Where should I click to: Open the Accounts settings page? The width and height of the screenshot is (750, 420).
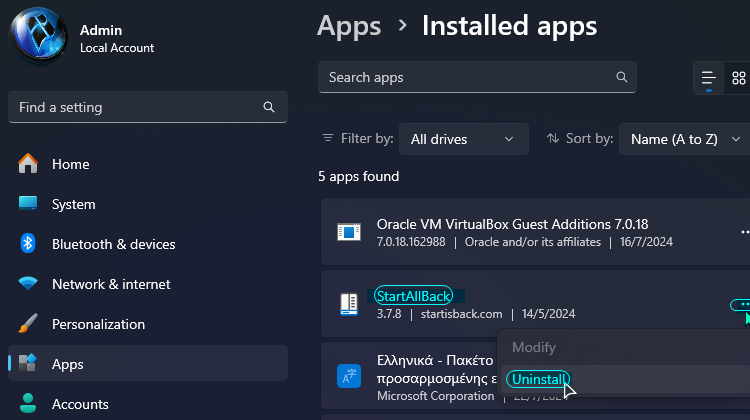[148, 404]
